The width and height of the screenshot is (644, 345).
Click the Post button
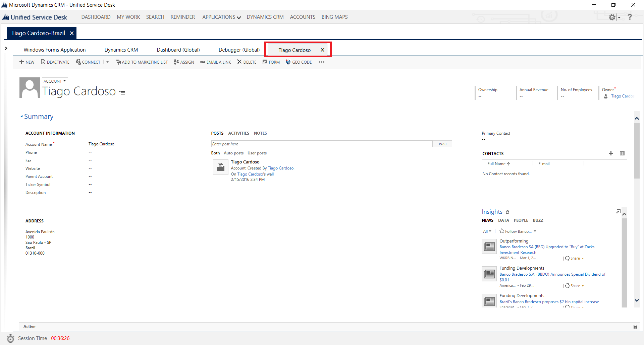[x=442, y=144]
